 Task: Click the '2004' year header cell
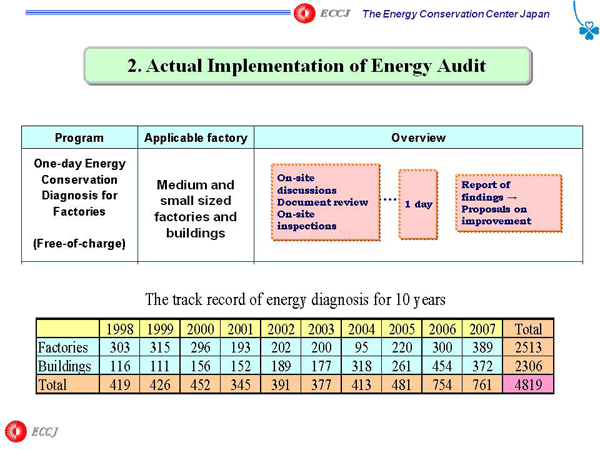(362, 329)
